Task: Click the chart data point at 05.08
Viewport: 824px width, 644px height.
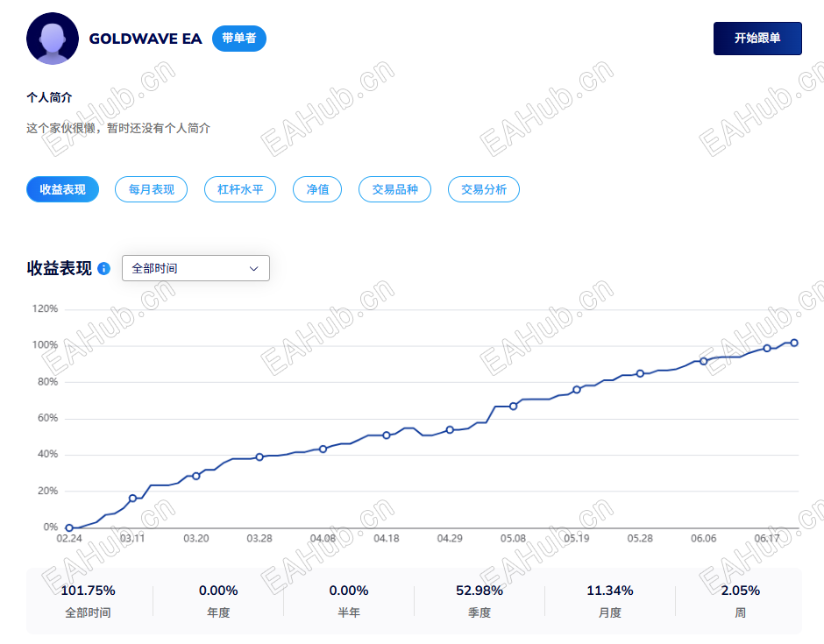Action: 514,406
